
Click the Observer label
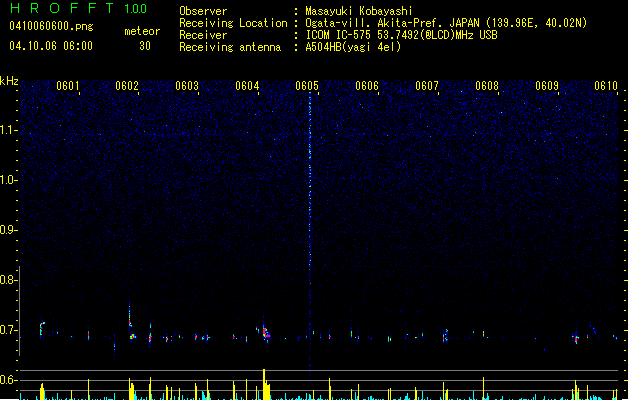203,11
